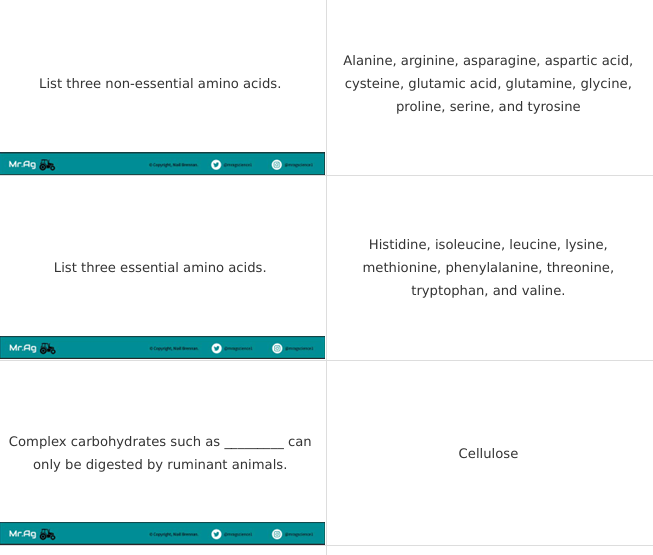Image resolution: width=653 pixels, height=555 pixels.
Task: Click the Instagram icon on the non-essential amino acids card
Action: [x=277, y=165]
